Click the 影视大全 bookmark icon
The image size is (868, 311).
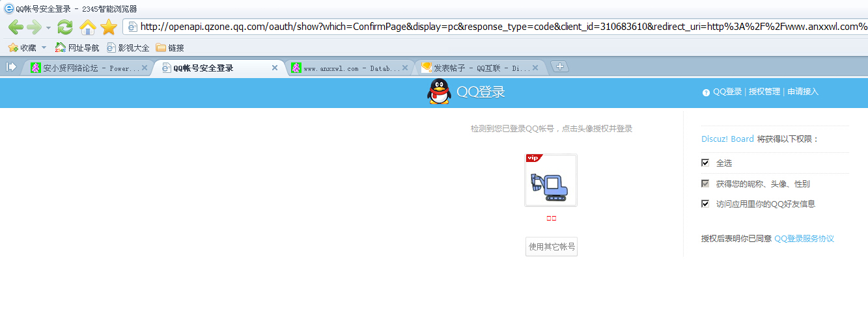tap(111, 47)
